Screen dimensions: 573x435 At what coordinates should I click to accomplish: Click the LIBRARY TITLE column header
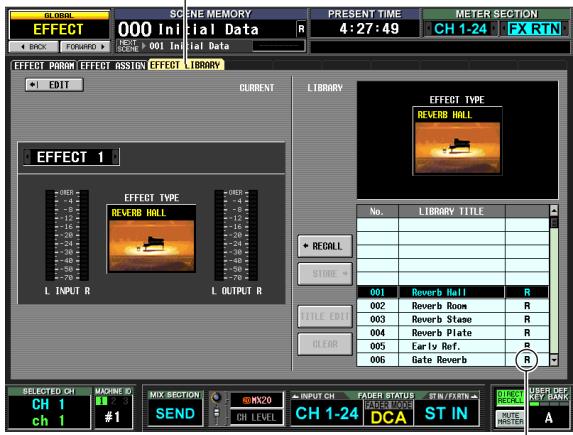coord(452,211)
